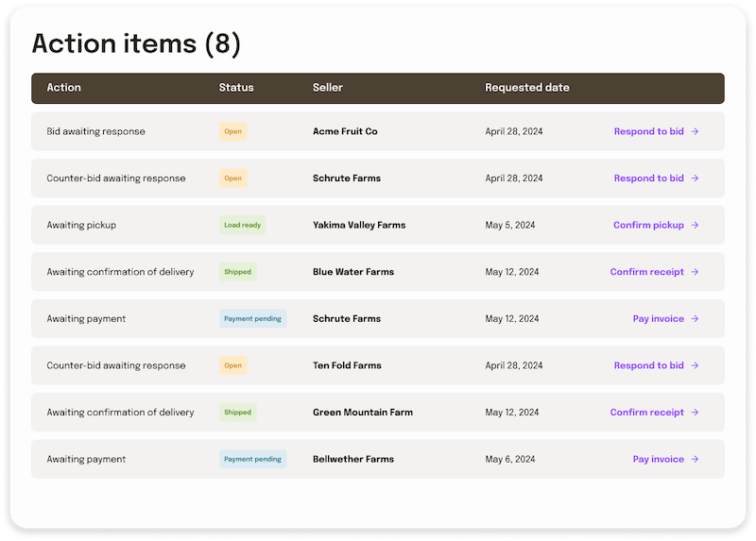The height and width of the screenshot is (541, 756).
Task: Click the Load ready status badge
Action: pos(243,225)
